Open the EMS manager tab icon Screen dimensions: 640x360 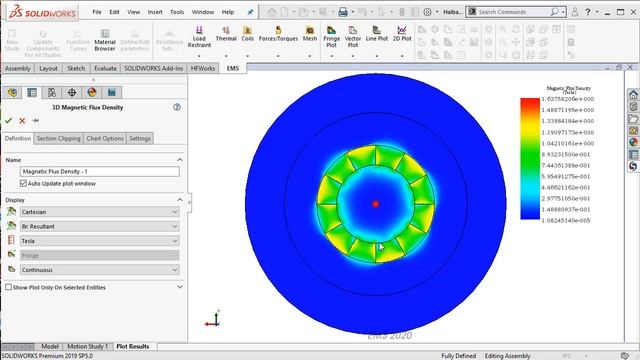click(x=112, y=93)
